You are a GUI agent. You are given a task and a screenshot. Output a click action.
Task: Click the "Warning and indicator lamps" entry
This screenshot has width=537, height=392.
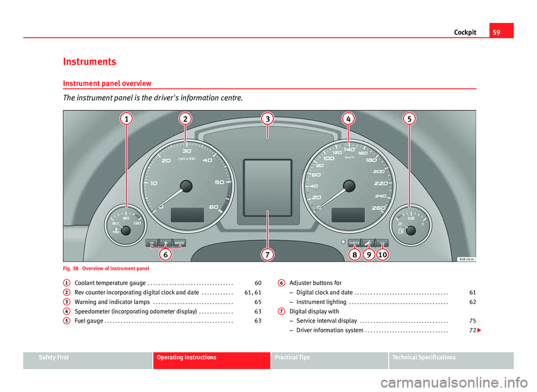(x=112, y=302)
